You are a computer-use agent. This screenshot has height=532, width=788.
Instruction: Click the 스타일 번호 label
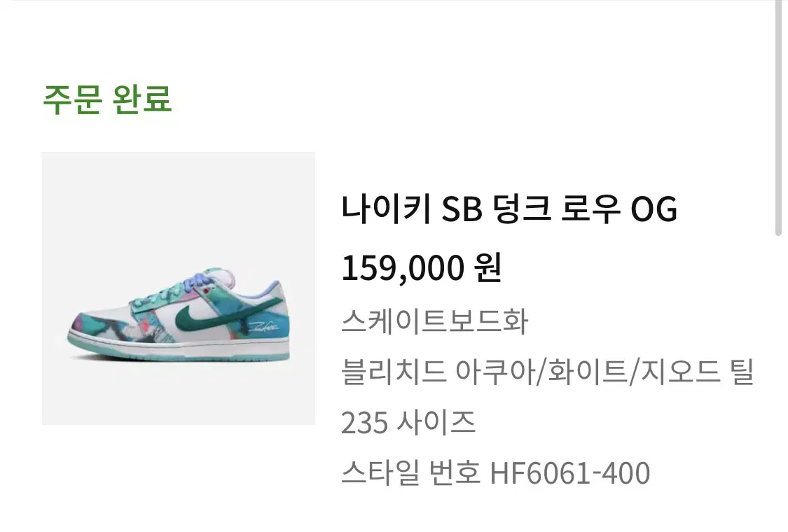(x=410, y=472)
